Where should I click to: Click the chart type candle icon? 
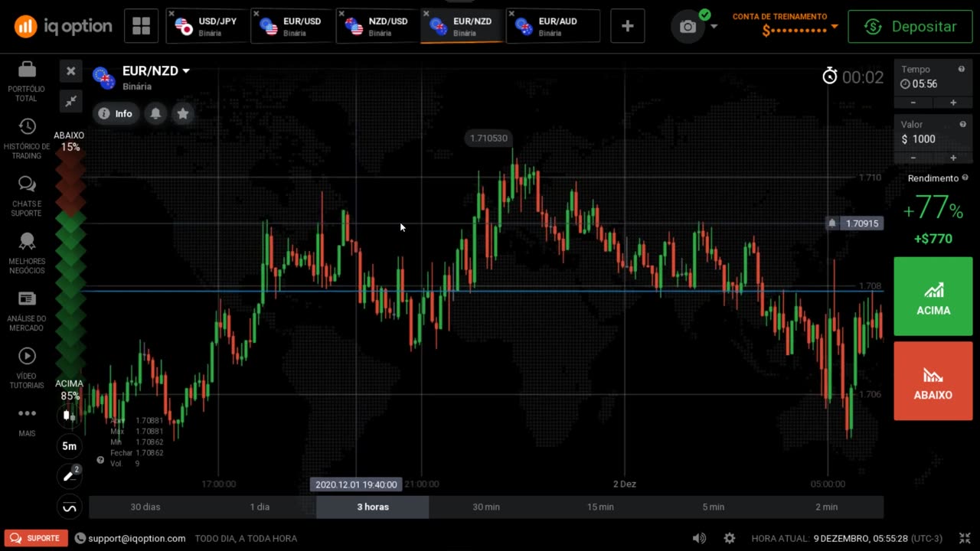(x=69, y=416)
